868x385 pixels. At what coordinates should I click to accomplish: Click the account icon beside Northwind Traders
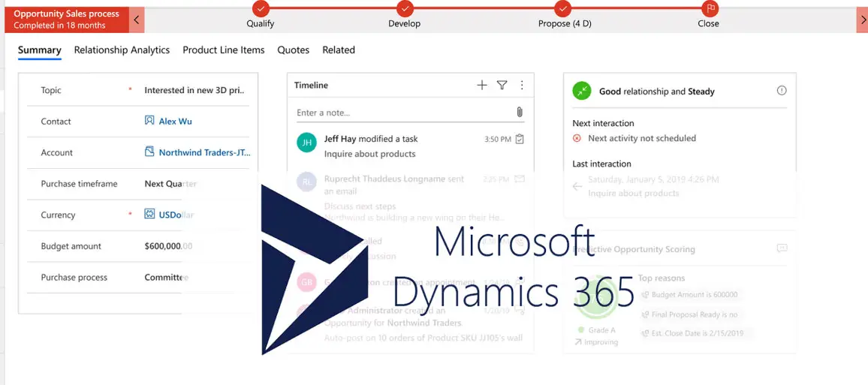point(149,151)
